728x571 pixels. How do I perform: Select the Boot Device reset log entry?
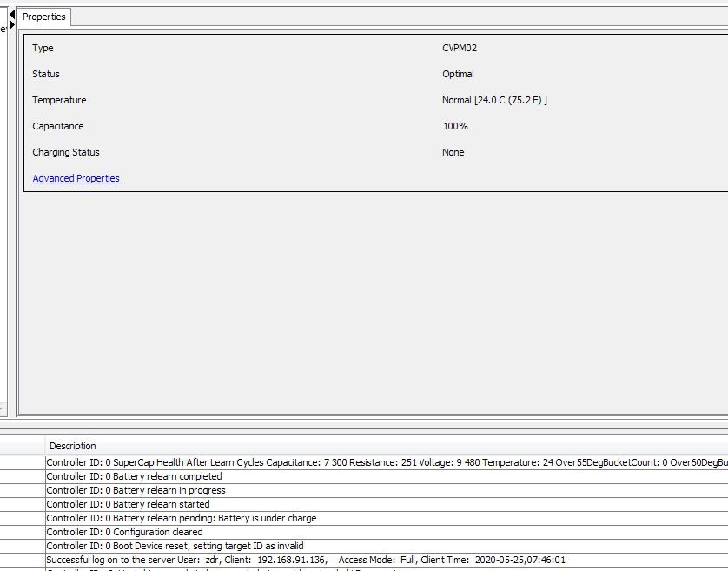(x=387, y=547)
